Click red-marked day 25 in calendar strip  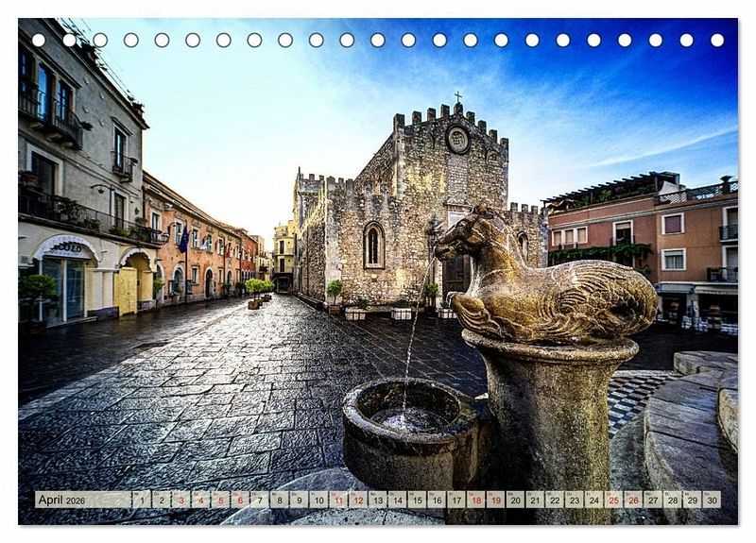[x=613, y=500]
